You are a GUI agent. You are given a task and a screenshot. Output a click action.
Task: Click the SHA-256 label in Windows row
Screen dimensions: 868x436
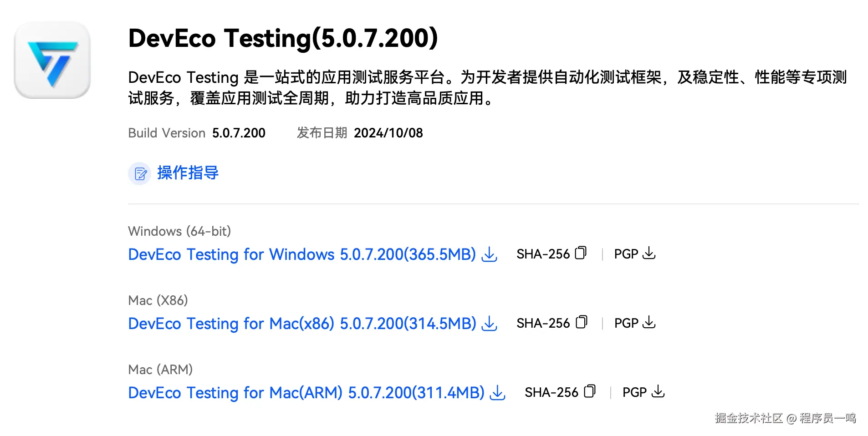click(x=543, y=254)
